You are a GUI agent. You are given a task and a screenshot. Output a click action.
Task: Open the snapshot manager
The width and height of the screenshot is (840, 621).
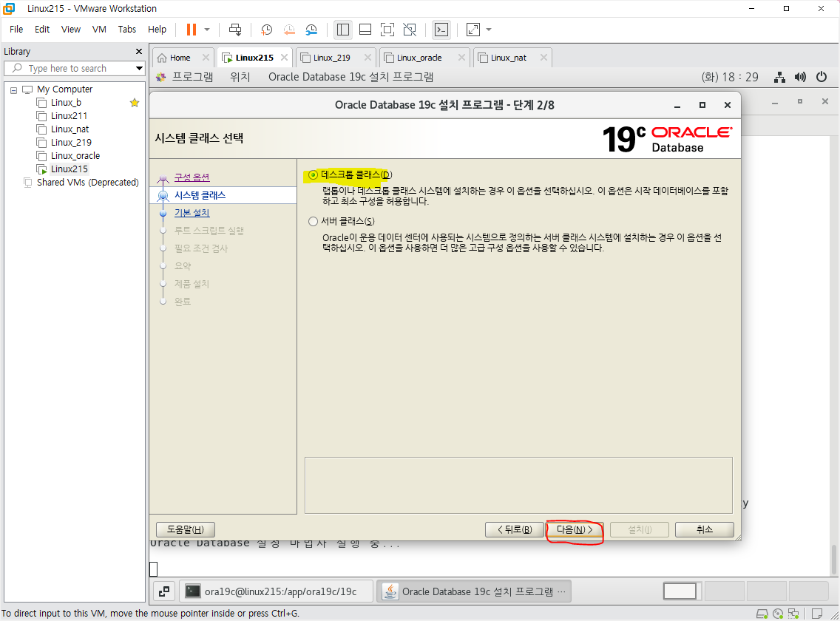[x=311, y=30]
